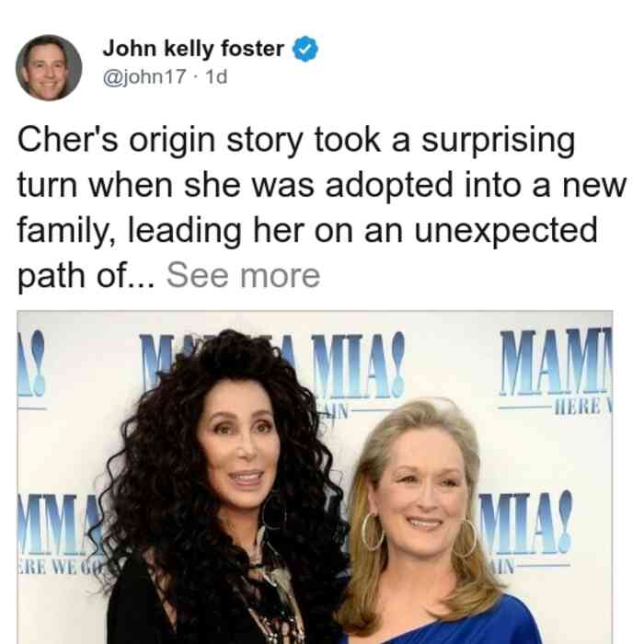The width and height of the screenshot is (644, 644).
Task: Click the large gold hoop earring
Action: [373, 533]
